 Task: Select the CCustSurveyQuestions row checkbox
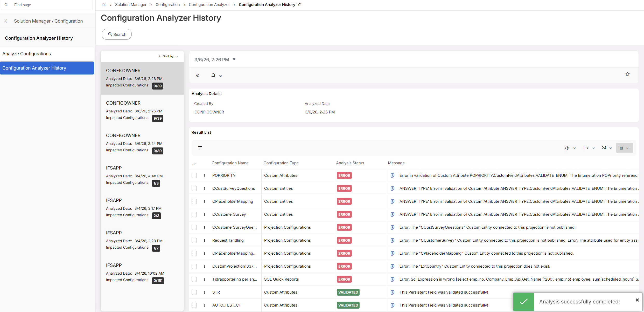194,188
